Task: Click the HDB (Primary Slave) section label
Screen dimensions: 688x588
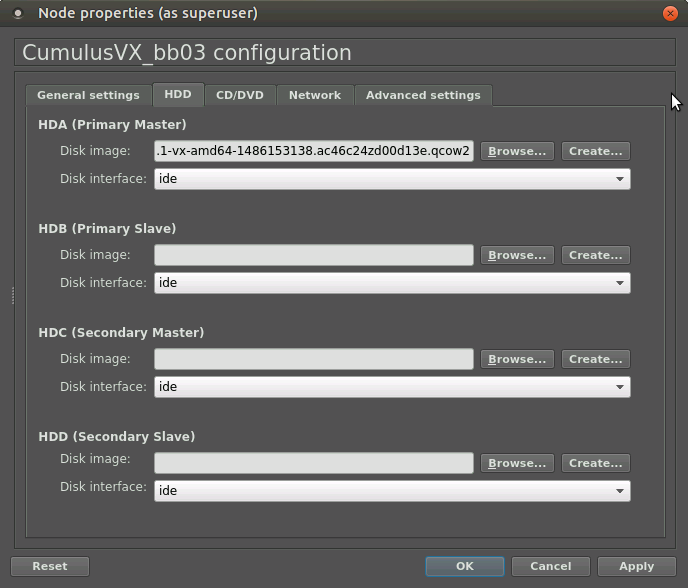Action: pos(107,229)
